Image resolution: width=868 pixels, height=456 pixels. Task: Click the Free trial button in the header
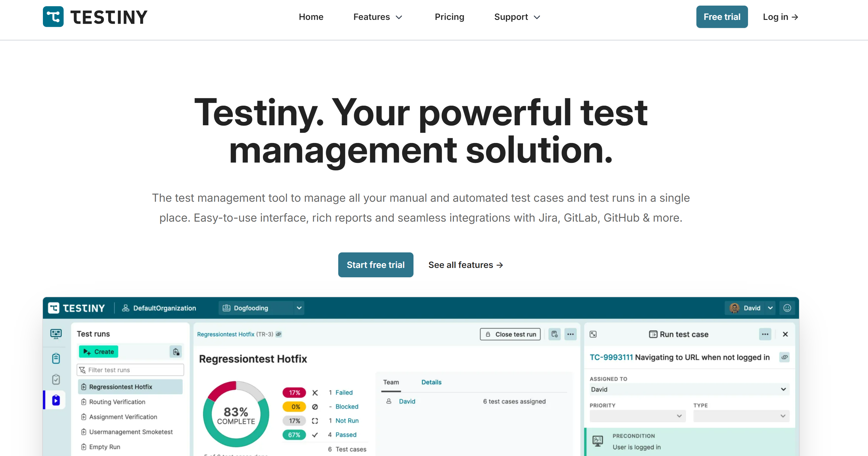pyautogui.click(x=722, y=17)
